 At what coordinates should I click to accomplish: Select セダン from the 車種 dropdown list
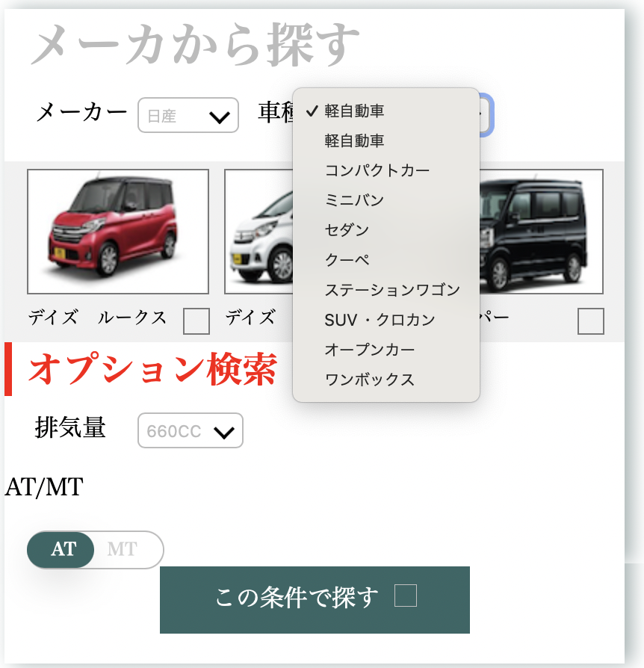coord(348,229)
